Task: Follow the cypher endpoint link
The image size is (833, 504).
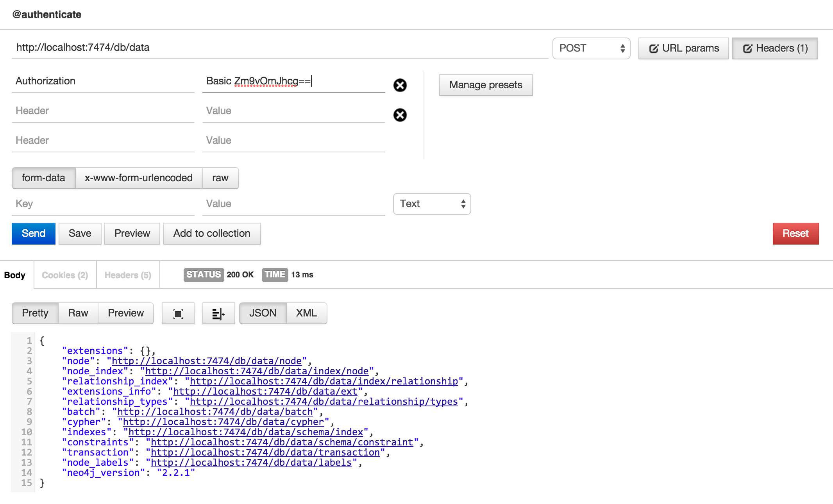Action: tap(223, 422)
